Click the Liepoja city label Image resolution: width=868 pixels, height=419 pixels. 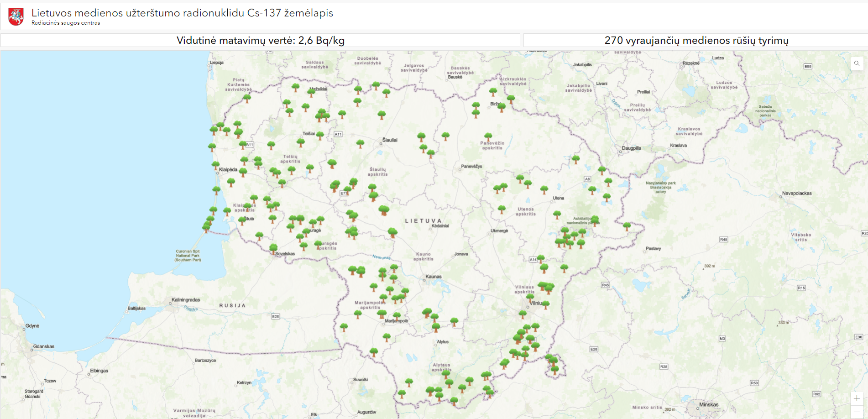click(x=217, y=63)
